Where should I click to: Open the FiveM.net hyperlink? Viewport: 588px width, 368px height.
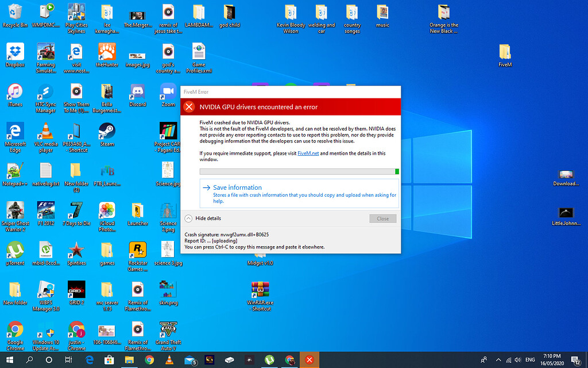point(308,153)
